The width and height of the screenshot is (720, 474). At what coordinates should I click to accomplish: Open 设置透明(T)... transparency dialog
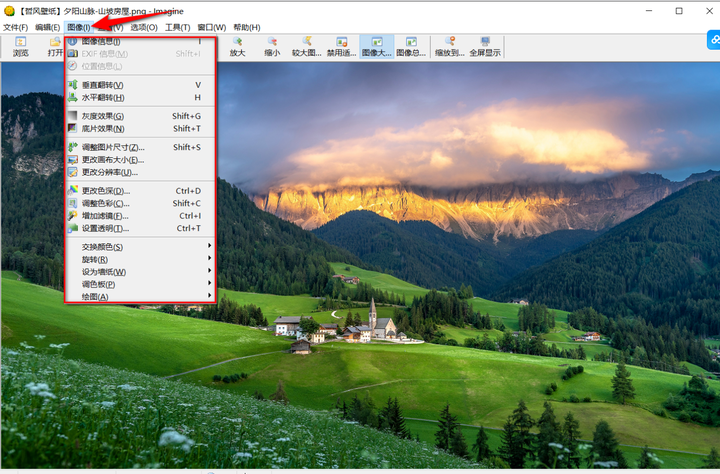click(x=140, y=228)
